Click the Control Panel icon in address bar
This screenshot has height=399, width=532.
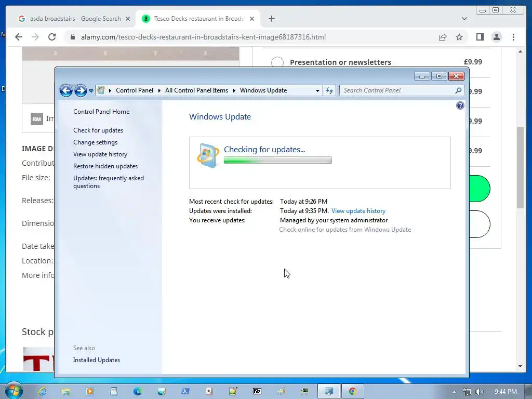101,90
